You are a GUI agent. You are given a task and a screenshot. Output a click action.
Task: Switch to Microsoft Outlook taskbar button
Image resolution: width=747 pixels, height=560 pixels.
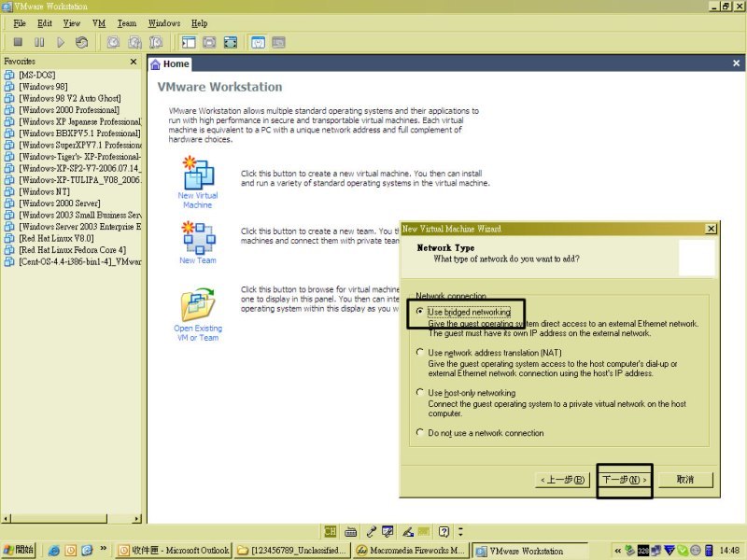pyautogui.click(x=174, y=551)
